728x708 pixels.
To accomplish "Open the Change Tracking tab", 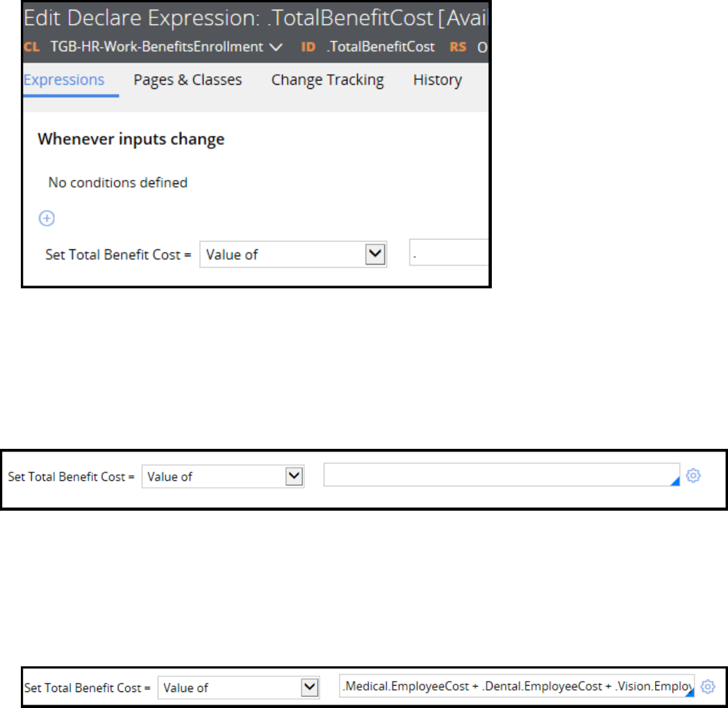I will (x=327, y=80).
